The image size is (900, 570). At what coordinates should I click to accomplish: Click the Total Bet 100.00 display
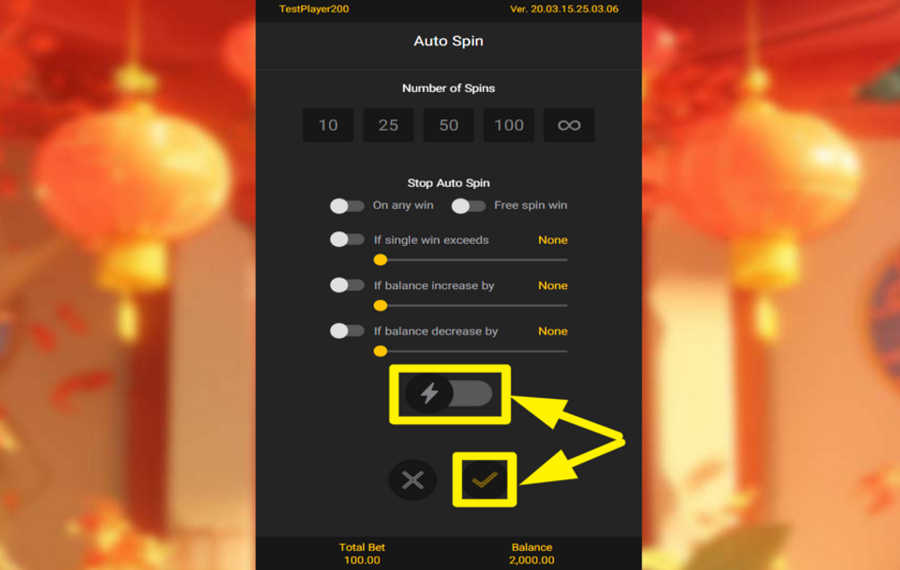click(x=362, y=553)
